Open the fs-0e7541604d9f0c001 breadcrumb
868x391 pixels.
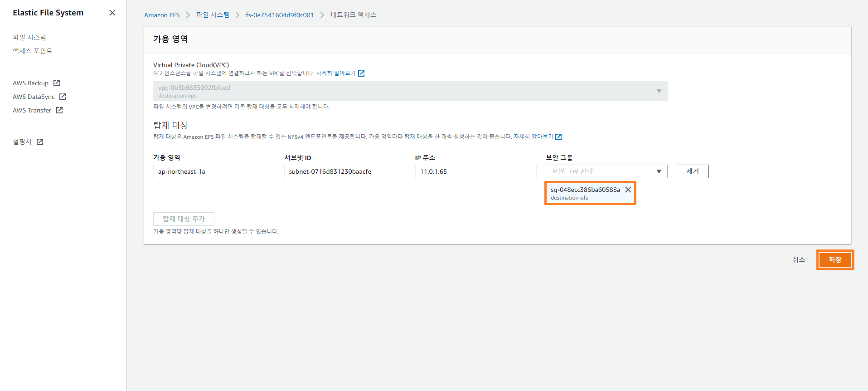[280, 15]
